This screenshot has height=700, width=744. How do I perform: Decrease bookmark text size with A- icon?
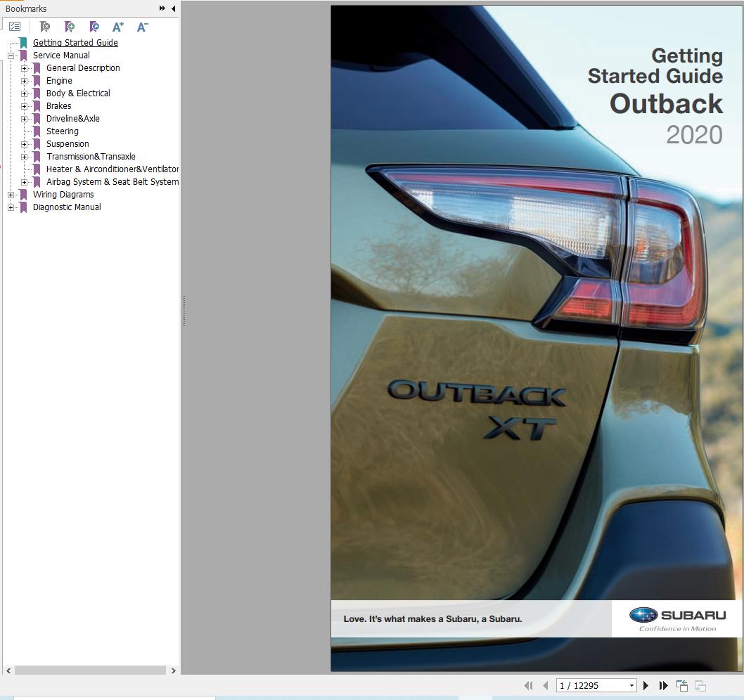(142, 27)
